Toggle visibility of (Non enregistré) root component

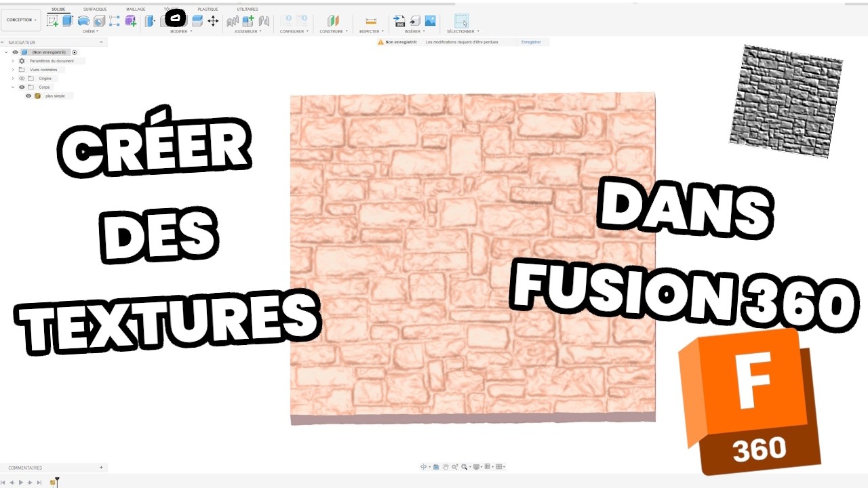pos(15,52)
